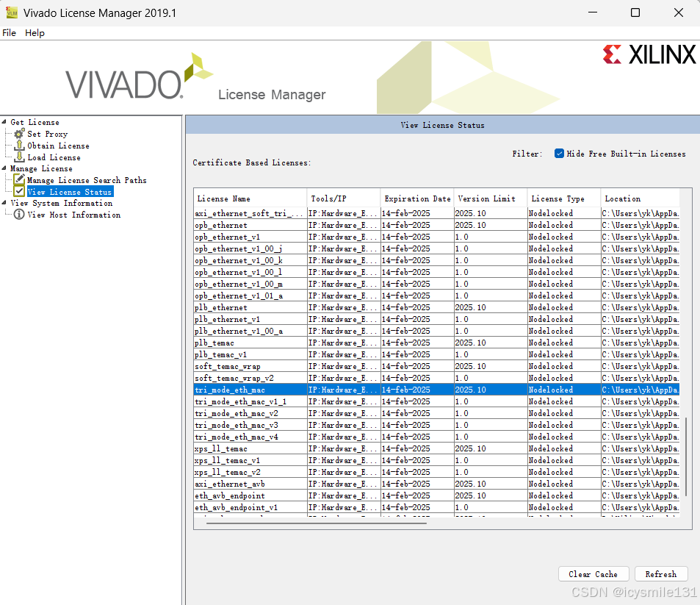
Task: Select the opb_ethernet_v1_00_j row
Action: tap(436, 248)
